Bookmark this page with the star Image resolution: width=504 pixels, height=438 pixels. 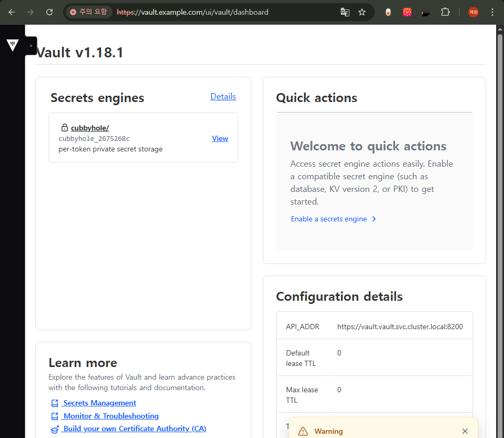pos(362,12)
